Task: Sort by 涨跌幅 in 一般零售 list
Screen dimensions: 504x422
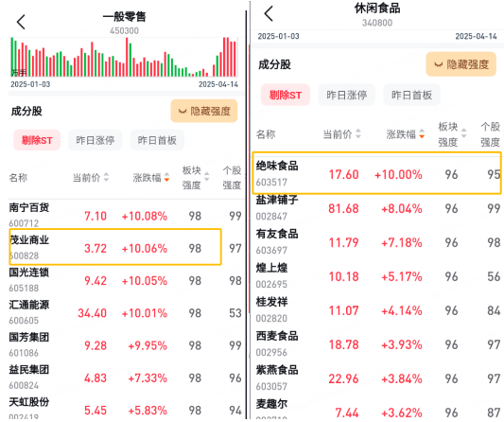Action: coord(151,177)
